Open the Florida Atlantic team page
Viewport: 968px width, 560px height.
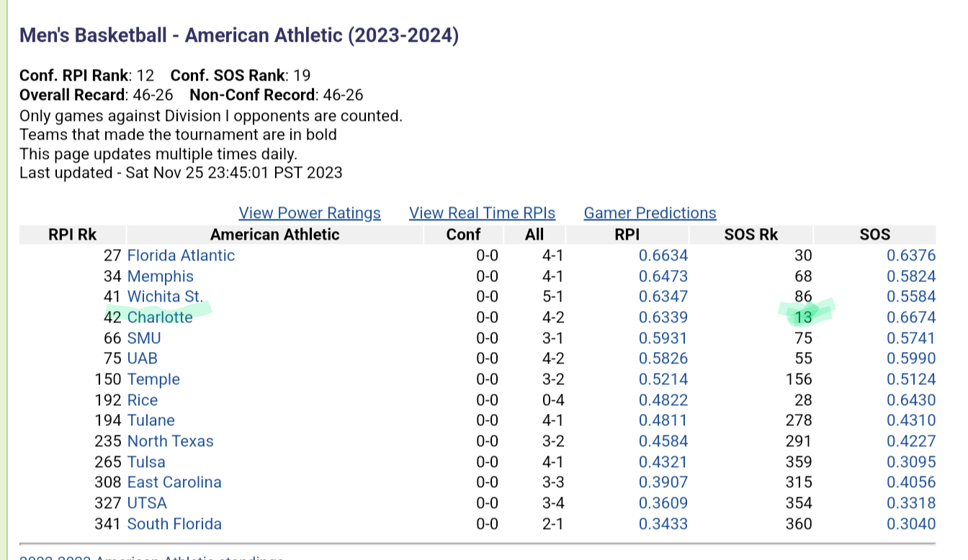181,256
